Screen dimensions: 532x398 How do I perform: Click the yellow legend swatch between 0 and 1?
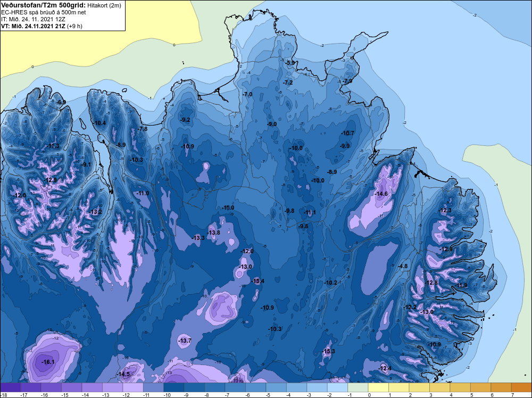pyautogui.click(x=378, y=387)
